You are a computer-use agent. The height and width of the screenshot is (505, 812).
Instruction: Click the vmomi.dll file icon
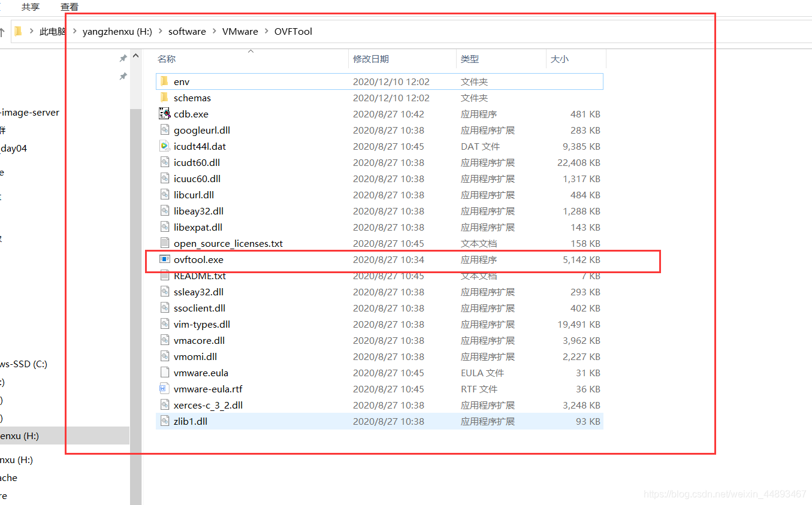[165, 356]
